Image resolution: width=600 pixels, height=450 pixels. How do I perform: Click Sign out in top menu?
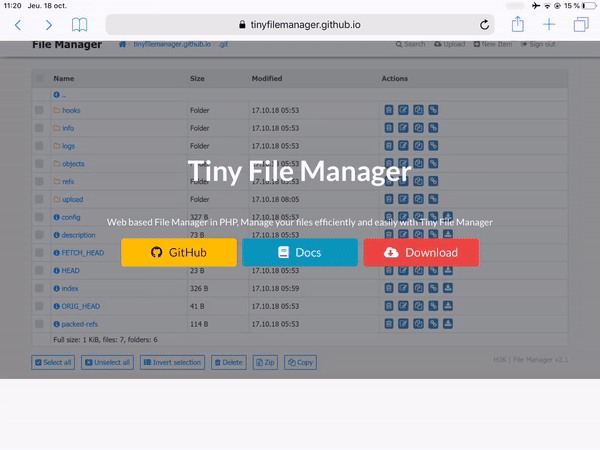pyautogui.click(x=538, y=44)
